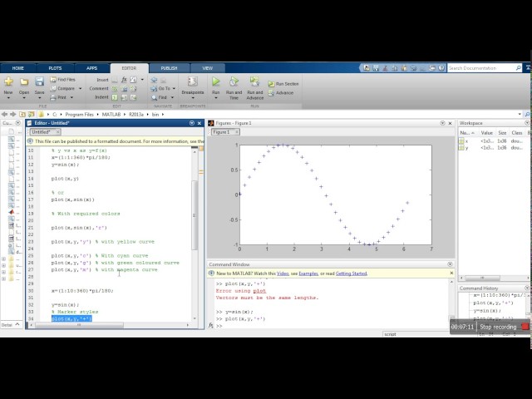The height and width of the screenshot is (399, 532).
Task: Open the Print dropdown arrow
Action: [x=72, y=97]
